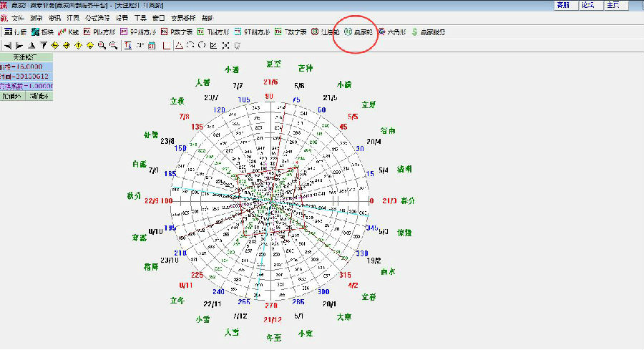Click the 加价格 button in left panel
The height and width of the screenshot is (350, 644).
tap(12, 95)
